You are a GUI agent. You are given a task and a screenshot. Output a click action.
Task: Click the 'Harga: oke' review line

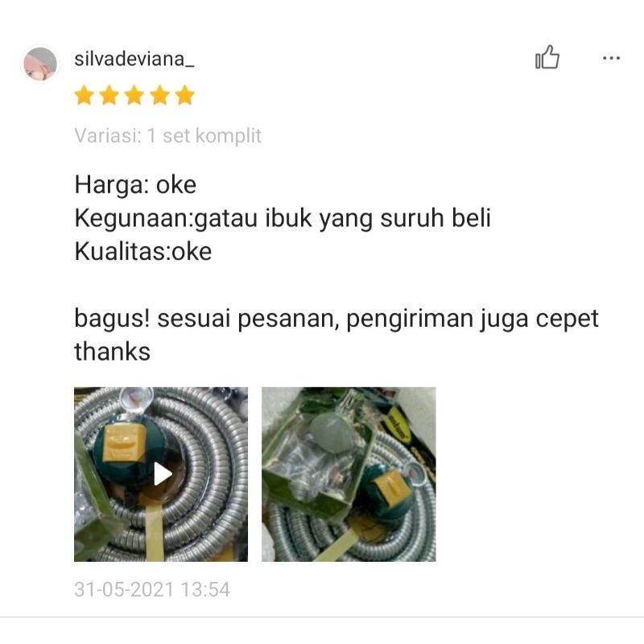pos(135,185)
